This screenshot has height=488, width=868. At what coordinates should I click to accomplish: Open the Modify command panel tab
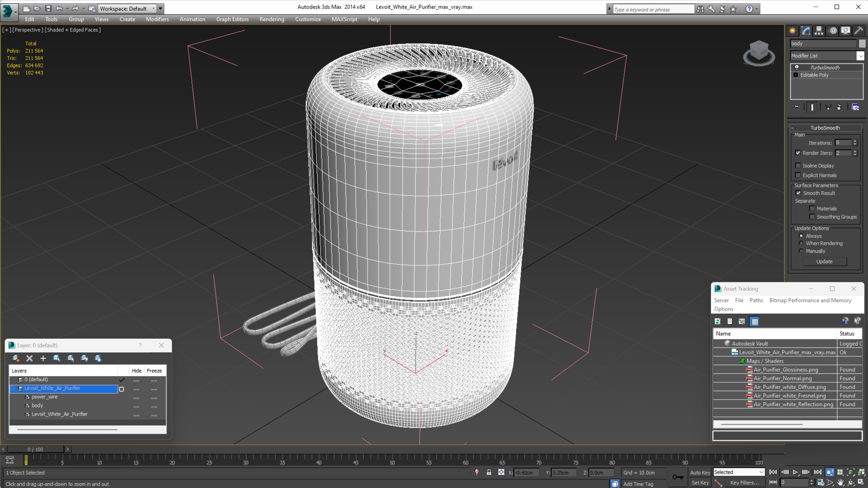(806, 31)
